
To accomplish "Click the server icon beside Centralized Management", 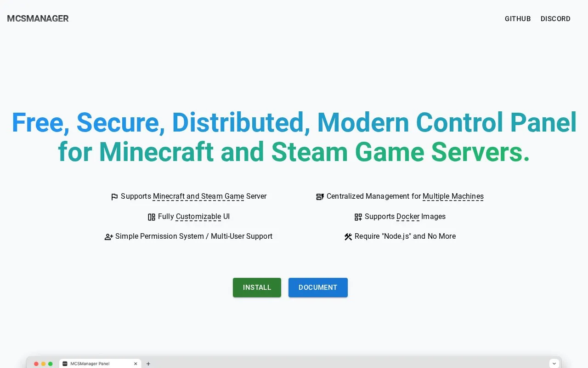I will [320, 197].
